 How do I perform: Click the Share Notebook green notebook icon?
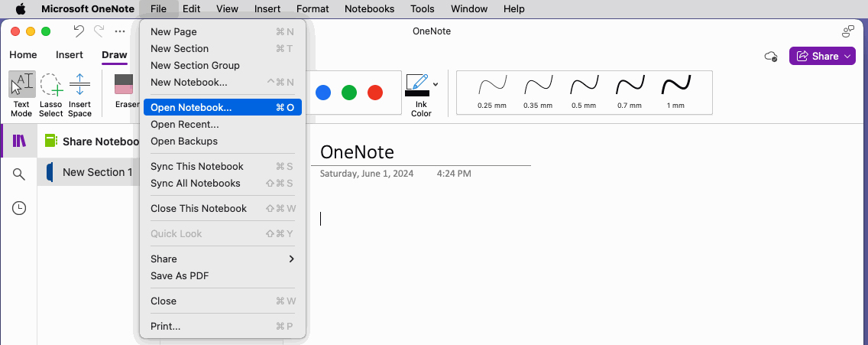[x=51, y=141]
